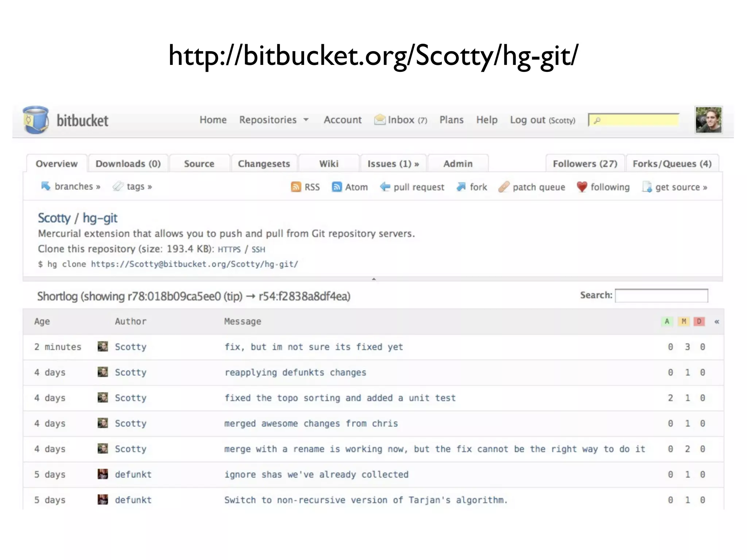Click the yellow top search field
Image resolution: width=747 pixels, height=560 pixels.
pyautogui.click(x=634, y=120)
